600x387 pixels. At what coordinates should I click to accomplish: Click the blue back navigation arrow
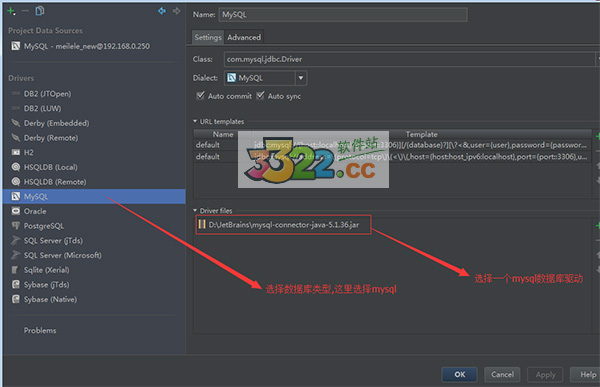click(x=162, y=11)
